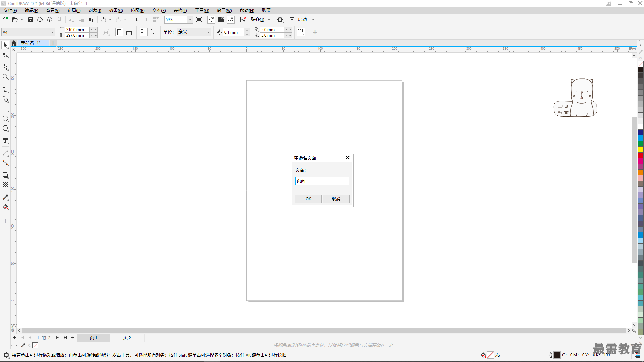644x362 pixels.
Task: Click the full-screen preview icon
Action: 199,20
